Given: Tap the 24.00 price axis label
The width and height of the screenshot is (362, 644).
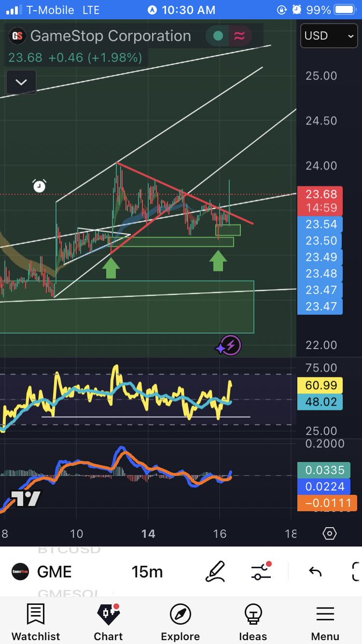Looking at the screenshot, I should [321, 166].
